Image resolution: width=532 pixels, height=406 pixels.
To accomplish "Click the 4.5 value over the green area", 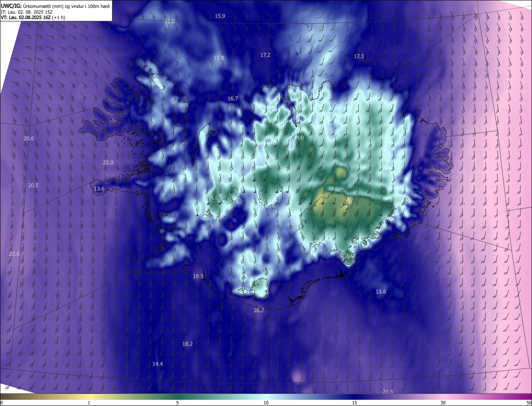I will coord(214,198).
